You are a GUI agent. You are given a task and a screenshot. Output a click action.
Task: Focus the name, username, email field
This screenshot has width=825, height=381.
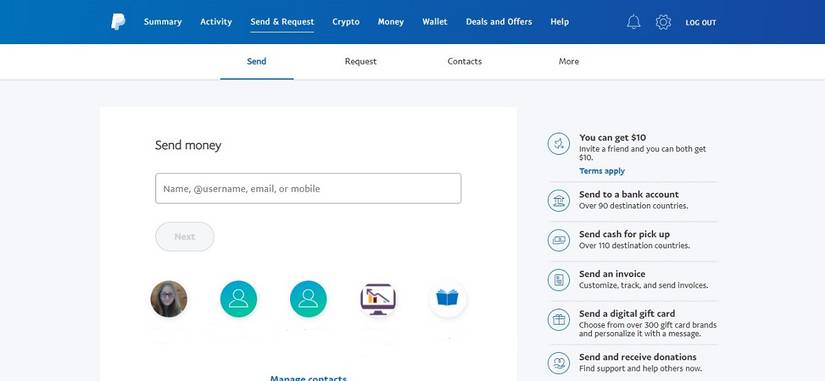[308, 188]
